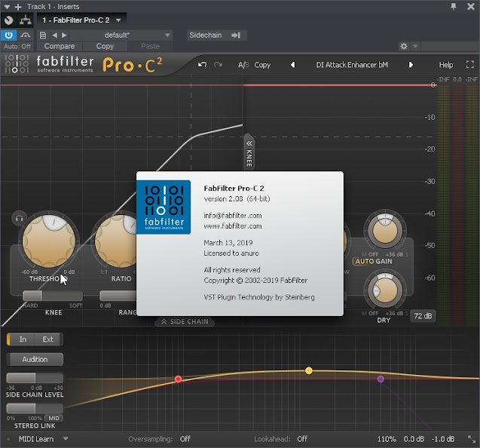Toggle the MID stereo link mode

(x=54, y=419)
